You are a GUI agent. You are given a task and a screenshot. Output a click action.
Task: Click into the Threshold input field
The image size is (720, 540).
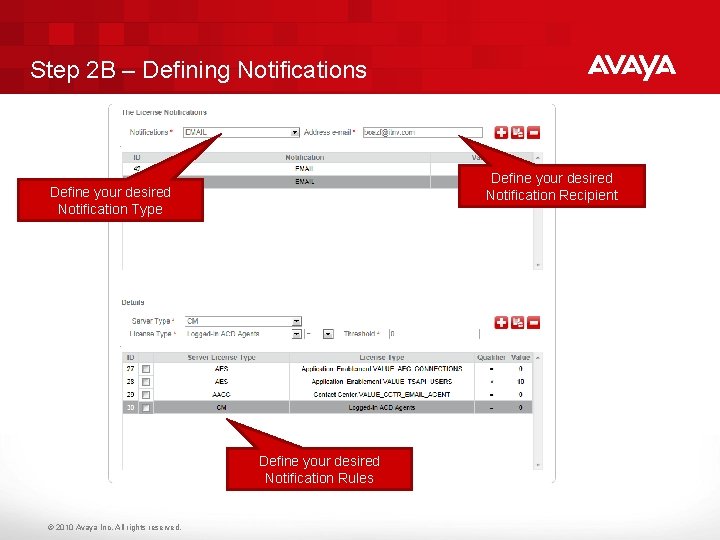[434, 334]
